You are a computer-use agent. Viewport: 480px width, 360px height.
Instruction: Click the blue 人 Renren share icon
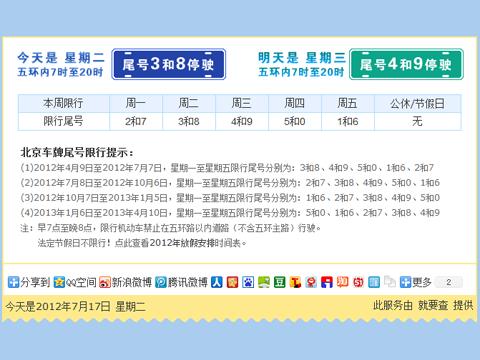click(217, 282)
